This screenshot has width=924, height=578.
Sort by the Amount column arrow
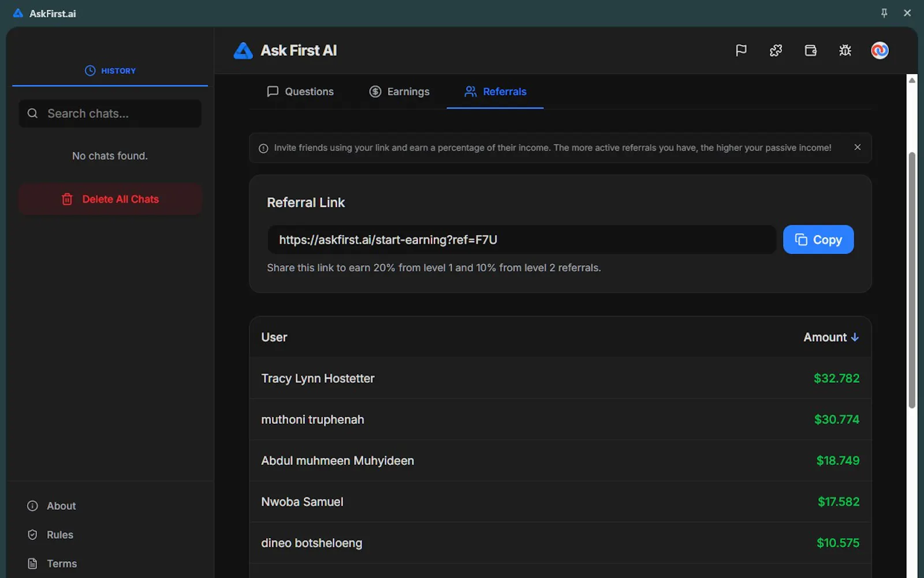click(855, 337)
